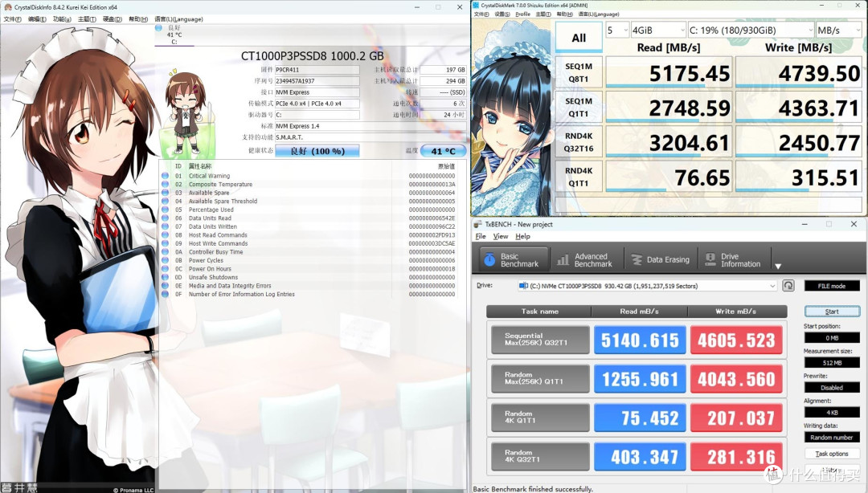Click status orb for Critical Warning row
Image resolution: width=868 pixels, height=493 pixels.
coord(165,175)
